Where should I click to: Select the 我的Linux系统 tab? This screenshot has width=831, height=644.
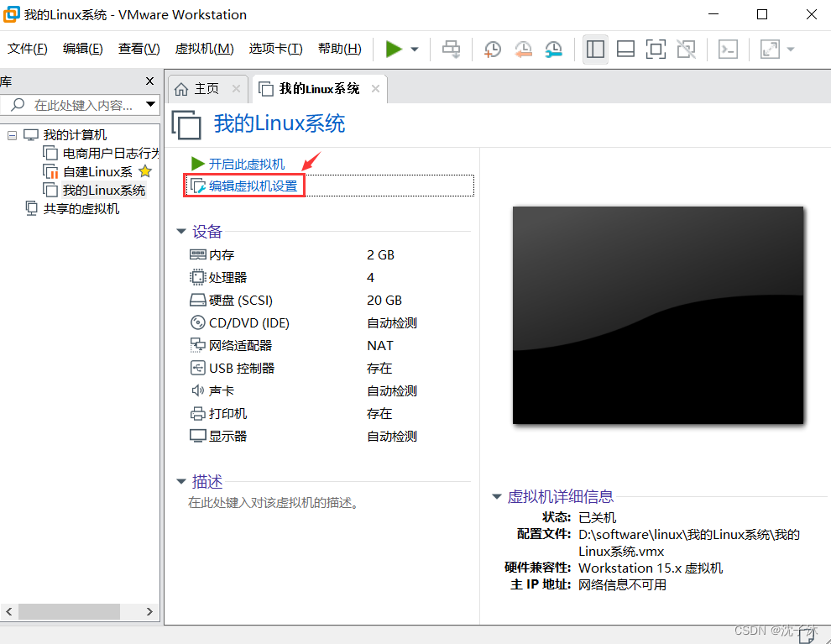click(x=320, y=88)
